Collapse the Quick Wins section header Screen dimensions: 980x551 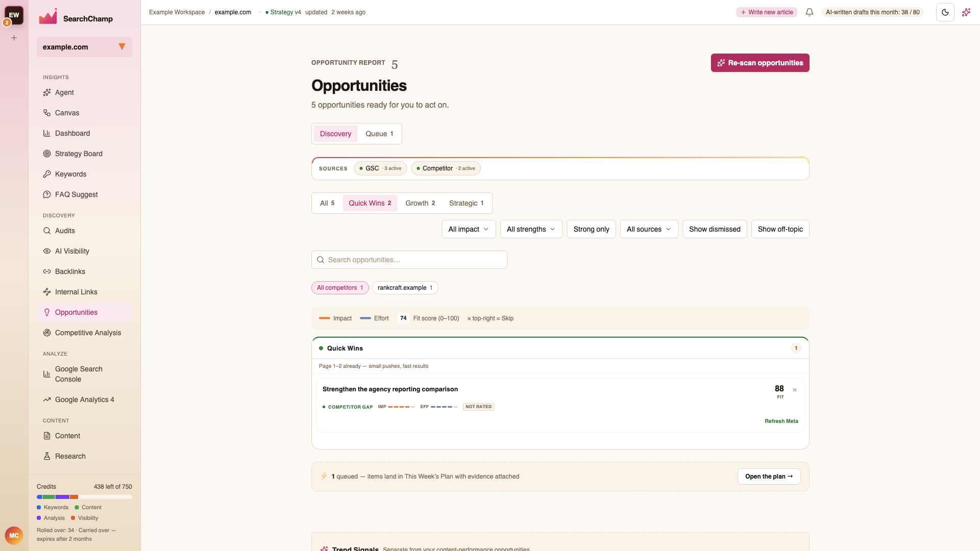[560, 348]
